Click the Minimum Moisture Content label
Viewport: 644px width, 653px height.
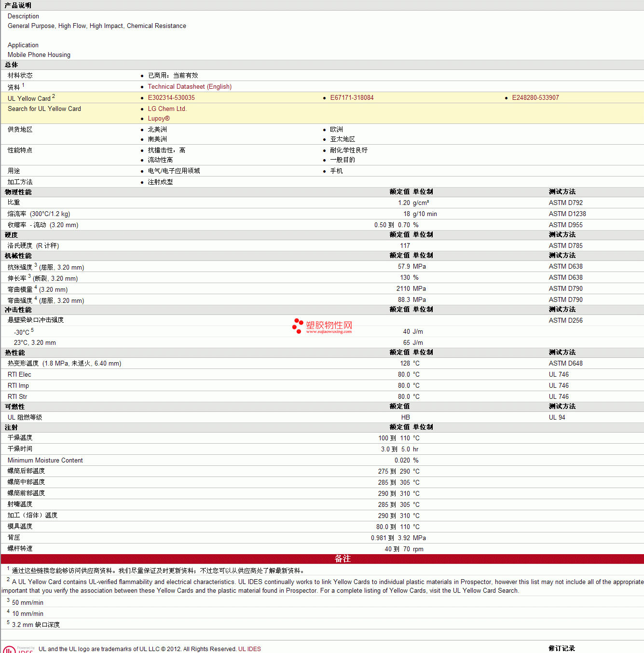point(45,461)
